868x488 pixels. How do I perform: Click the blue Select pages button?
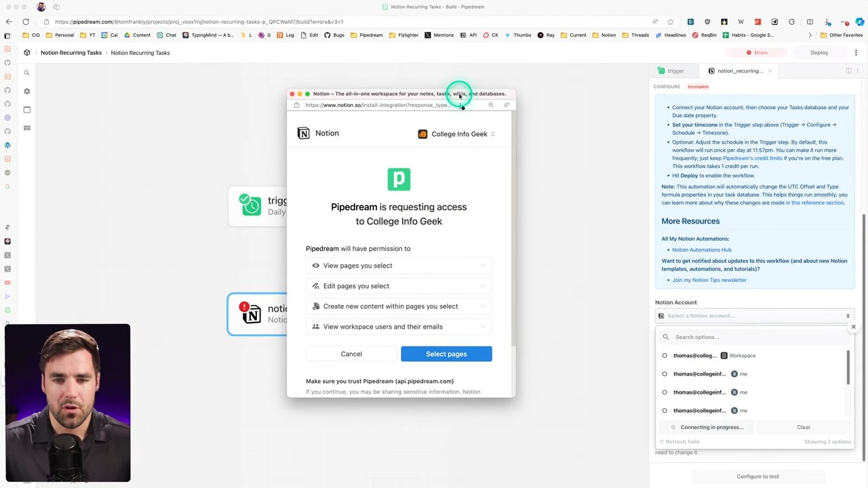click(446, 354)
